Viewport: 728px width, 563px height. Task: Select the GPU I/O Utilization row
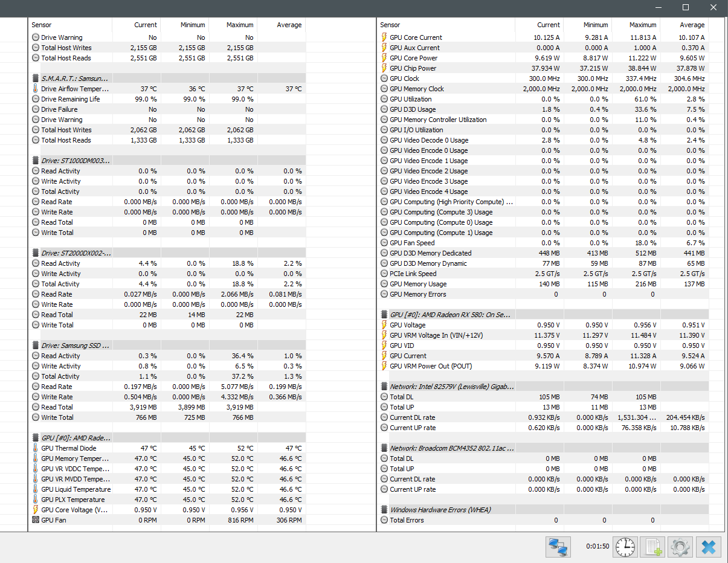pyautogui.click(x=543, y=130)
